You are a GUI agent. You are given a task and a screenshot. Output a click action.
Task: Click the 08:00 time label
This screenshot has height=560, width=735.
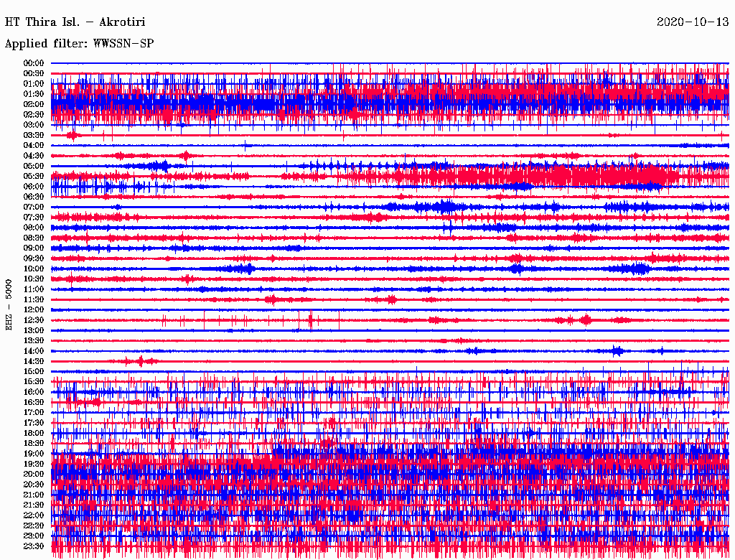tap(34, 228)
